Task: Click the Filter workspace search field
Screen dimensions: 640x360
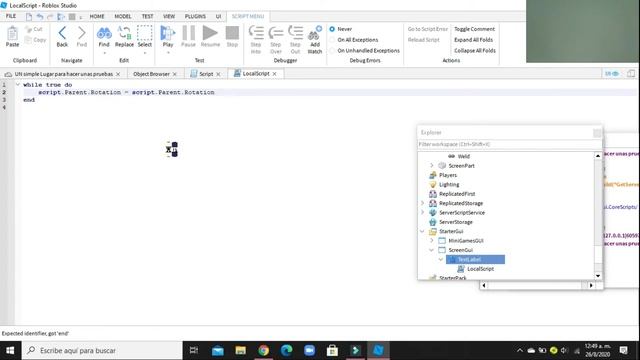Action: click(509, 144)
